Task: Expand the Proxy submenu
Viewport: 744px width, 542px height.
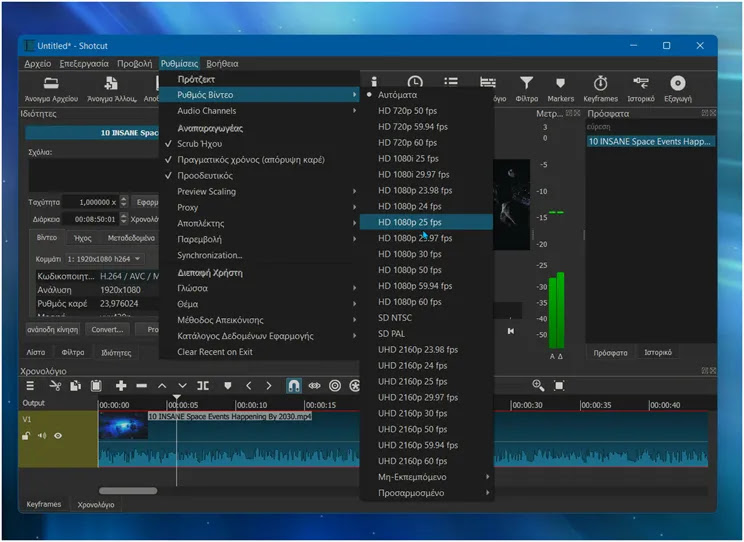Action: click(259, 207)
